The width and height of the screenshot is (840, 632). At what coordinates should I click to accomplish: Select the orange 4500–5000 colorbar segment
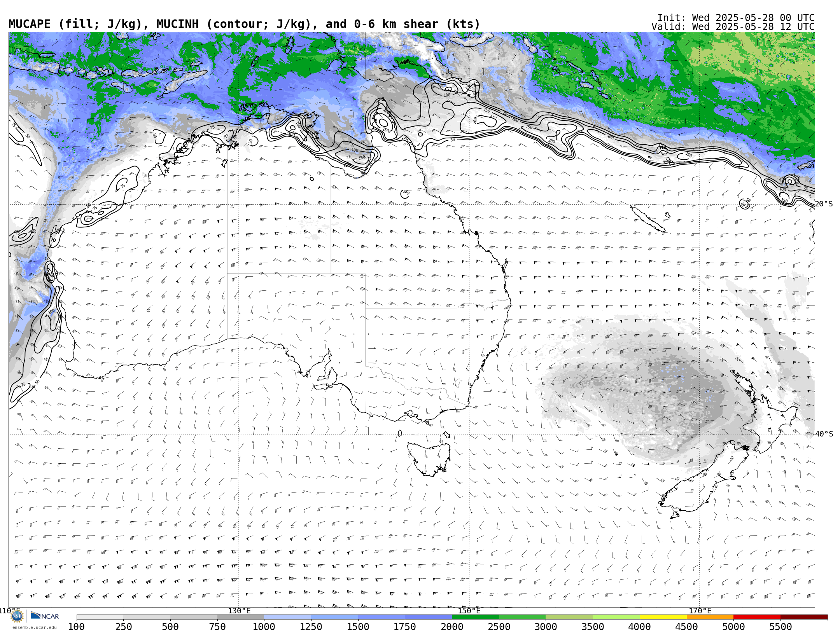710,617
